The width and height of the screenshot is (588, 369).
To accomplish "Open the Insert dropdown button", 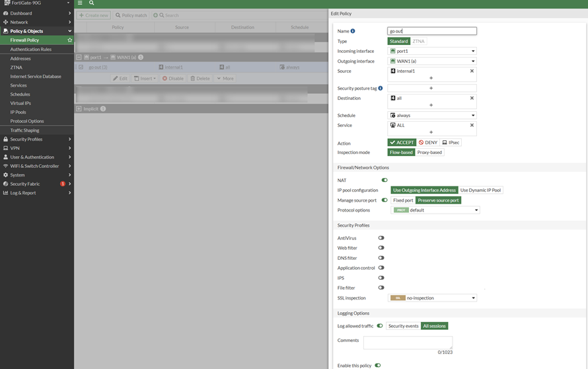I will pyautogui.click(x=145, y=79).
